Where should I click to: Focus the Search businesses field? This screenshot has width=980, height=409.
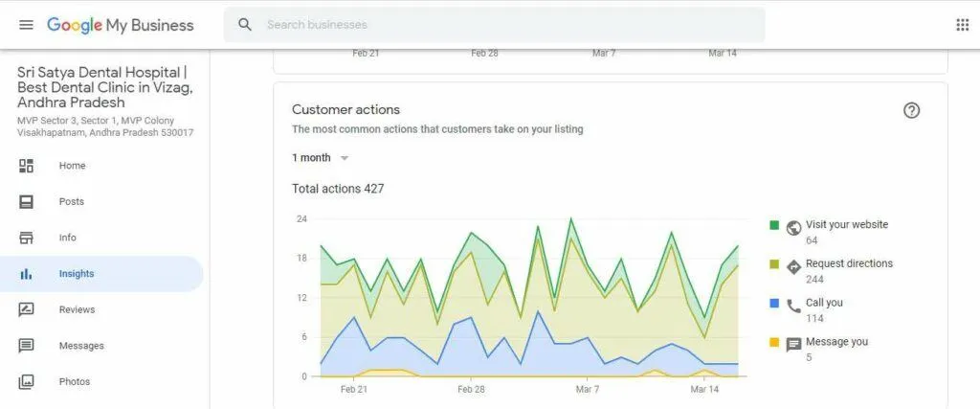[x=494, y=25]
